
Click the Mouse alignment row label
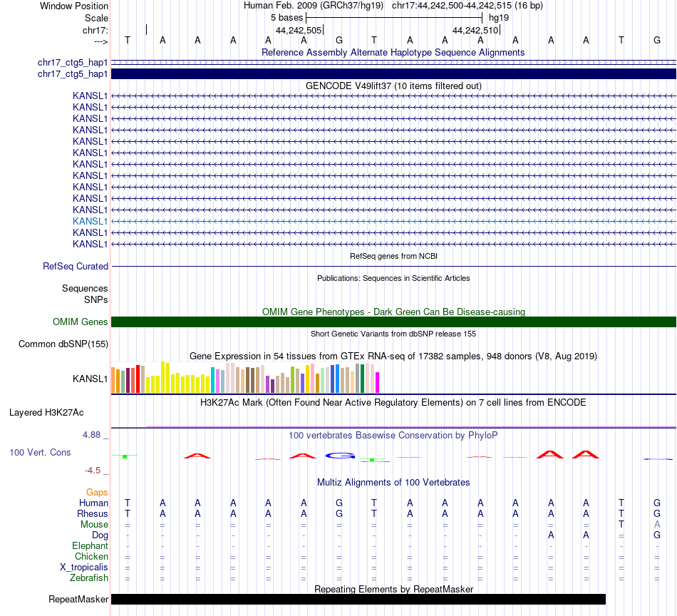pos(94,524)
